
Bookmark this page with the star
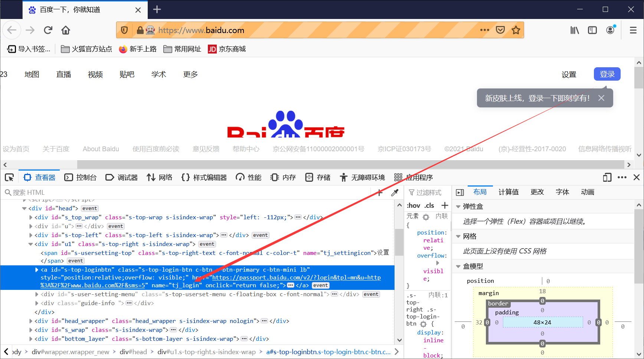click(516, 30)
